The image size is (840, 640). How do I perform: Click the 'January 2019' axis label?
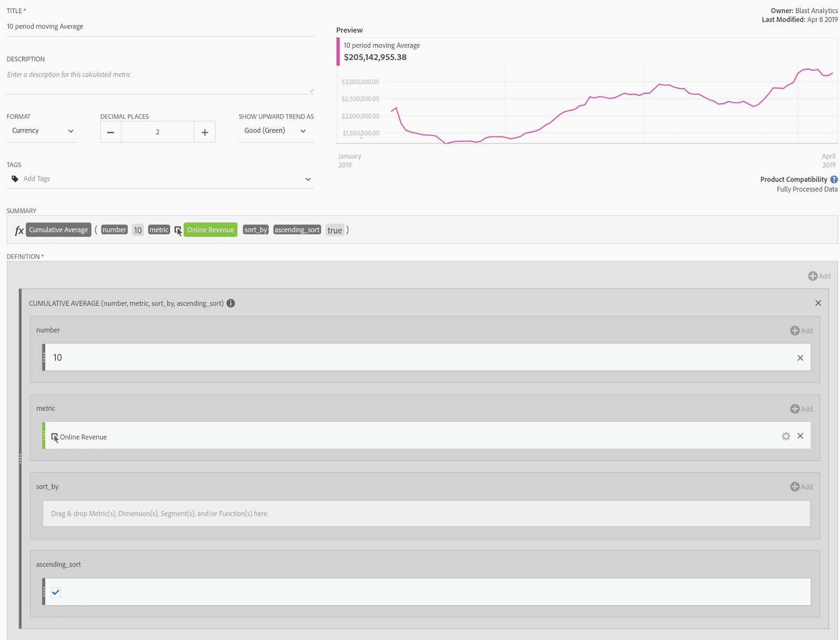point(350,161)
